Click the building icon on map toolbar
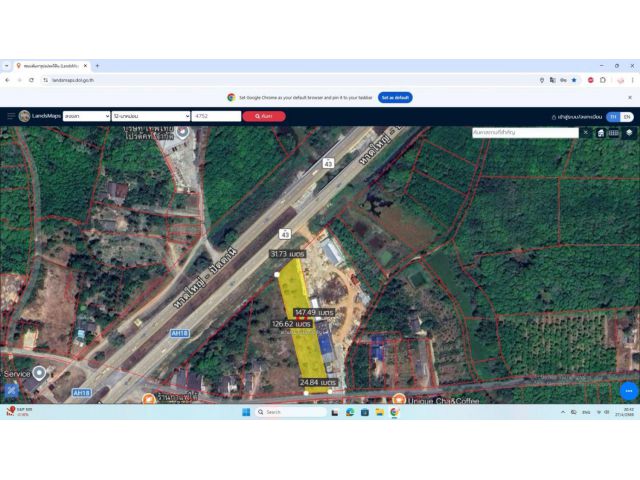 [x=601, y=133]
